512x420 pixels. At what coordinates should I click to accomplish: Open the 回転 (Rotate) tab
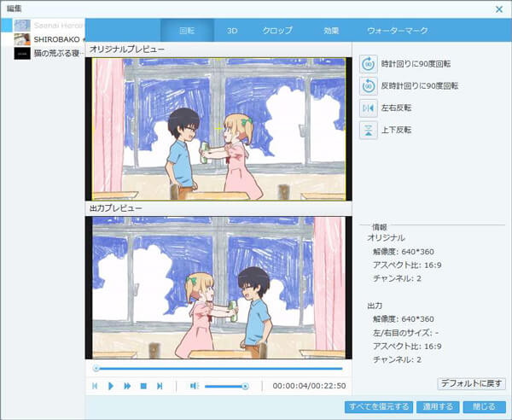click(x=187, y=31)
